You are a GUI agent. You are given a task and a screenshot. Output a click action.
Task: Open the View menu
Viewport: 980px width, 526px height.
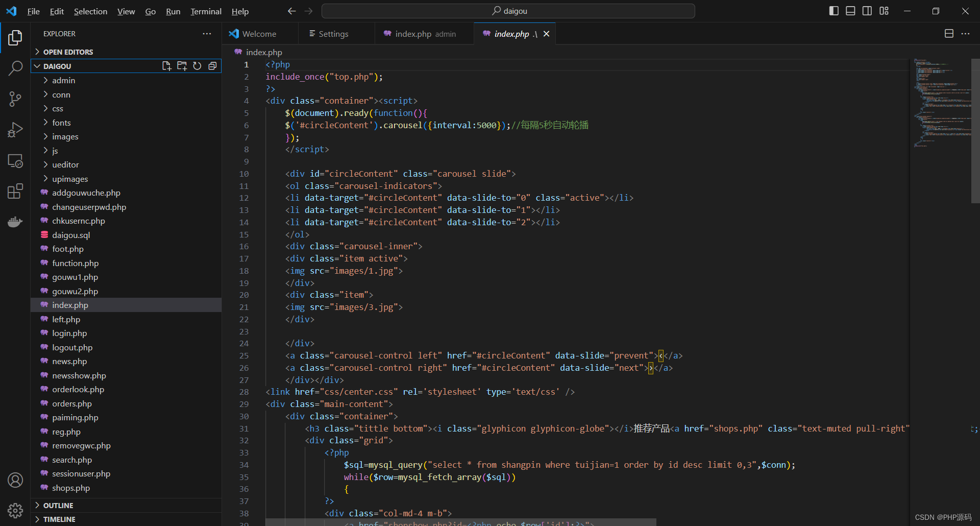126,11
